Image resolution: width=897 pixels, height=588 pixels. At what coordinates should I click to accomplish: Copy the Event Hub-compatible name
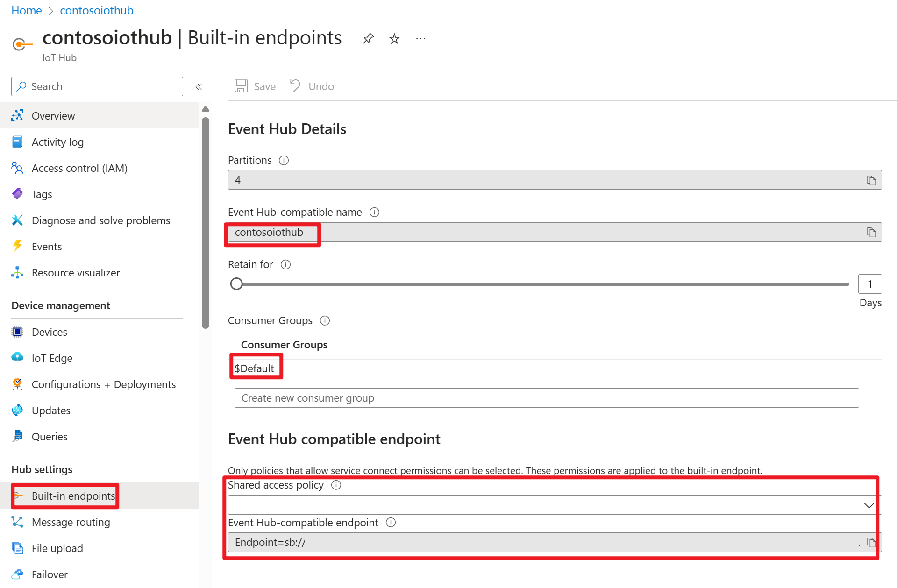pos(871,232)
